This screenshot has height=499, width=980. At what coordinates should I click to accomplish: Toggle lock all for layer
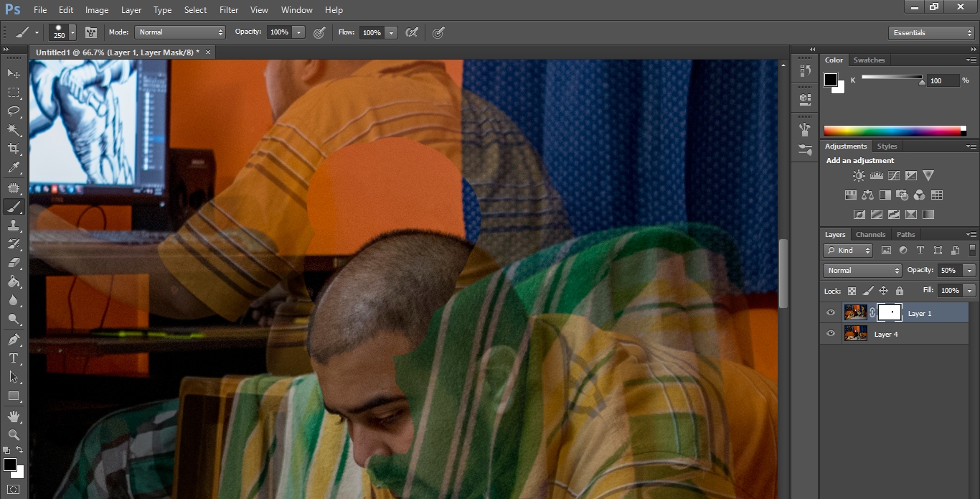[x=900, y=291]
